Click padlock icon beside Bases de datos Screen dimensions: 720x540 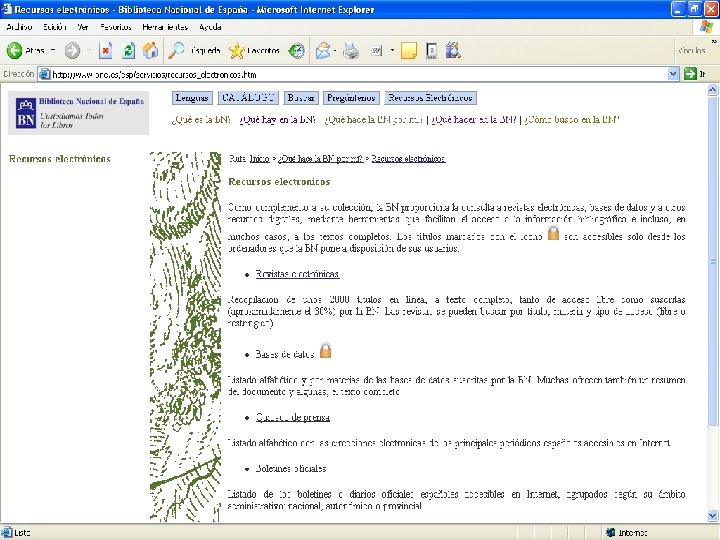(x=325, y=350)
